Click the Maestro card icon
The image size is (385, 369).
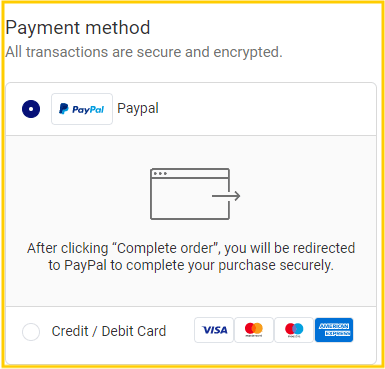pyautogui.click(x=294, y=330)
